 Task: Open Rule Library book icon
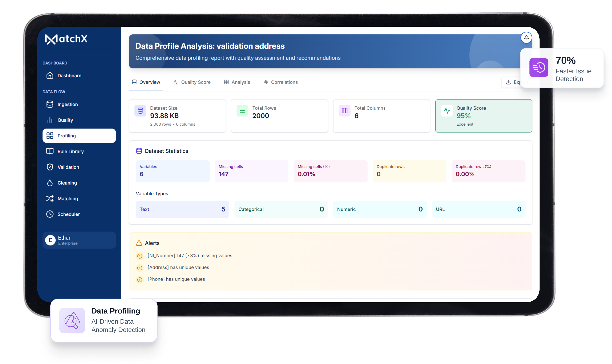tap(50, 151)
